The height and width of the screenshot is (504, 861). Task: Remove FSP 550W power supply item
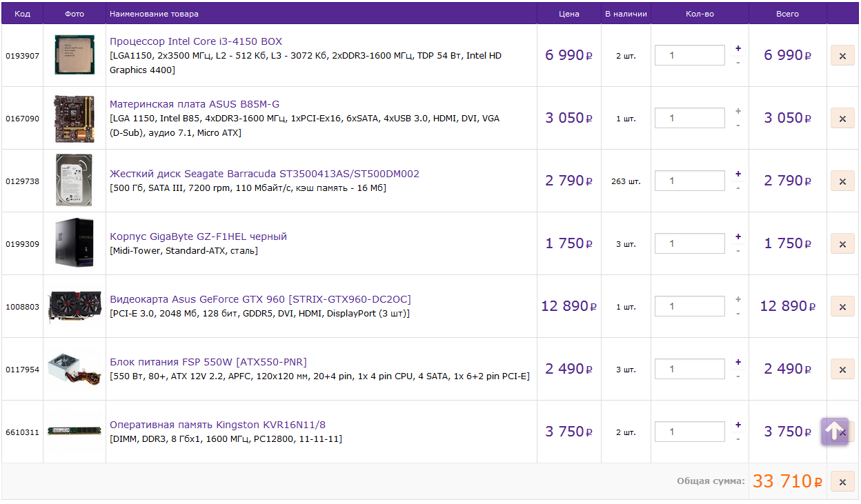(842, 370)
